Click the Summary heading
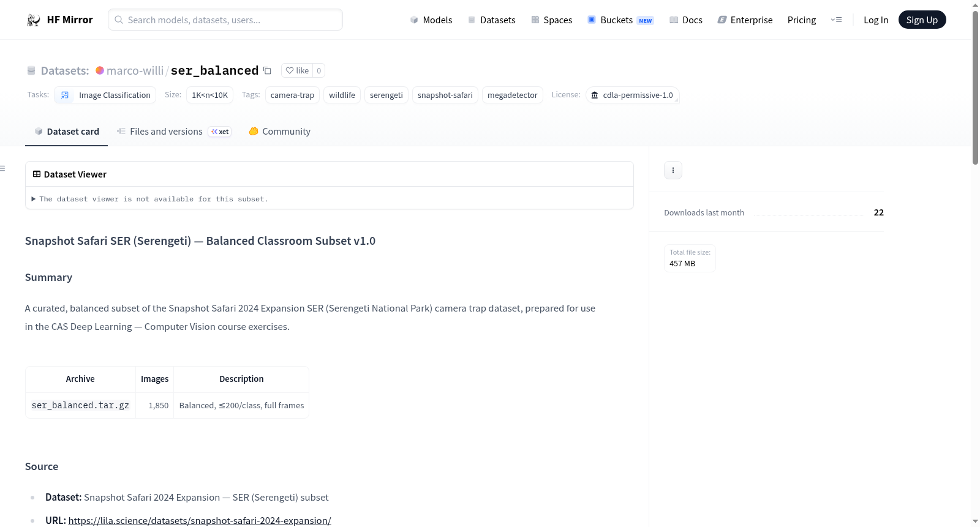 [x=48, y=277]
